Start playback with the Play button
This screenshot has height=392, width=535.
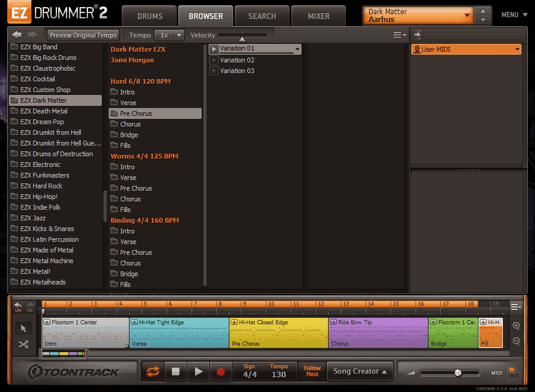(198, 371)
